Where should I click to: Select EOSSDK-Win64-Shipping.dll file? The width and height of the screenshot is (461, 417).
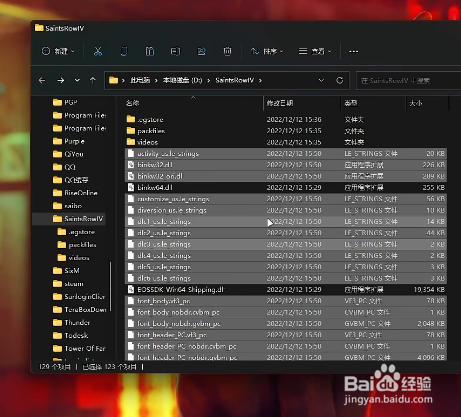click(x=286, y=289)
